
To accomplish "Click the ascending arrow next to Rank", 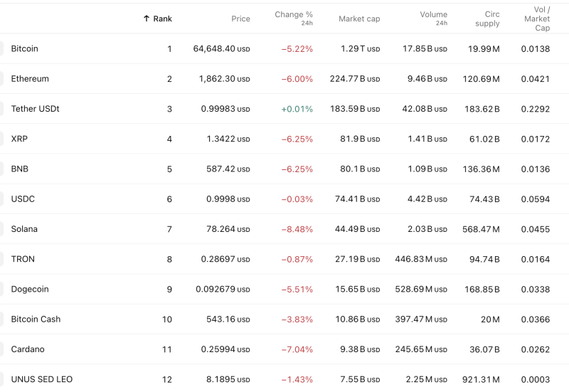I will [147, 18].
